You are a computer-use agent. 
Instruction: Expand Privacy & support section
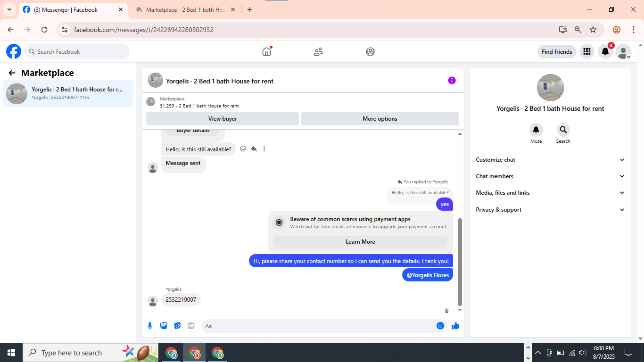(x=550, y=210)
